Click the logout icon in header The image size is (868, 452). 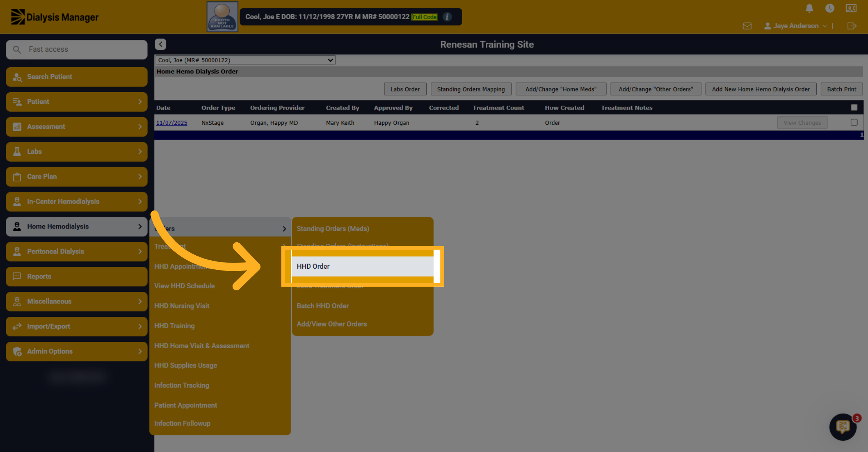(x=852, y=26)
